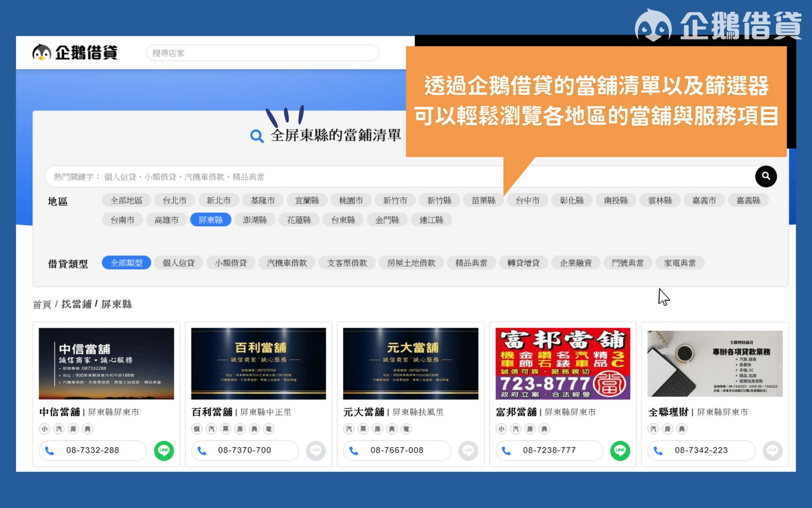Select 全部地區 region filter
This screenshot has width=812, height=508.
(x=126, y=201)
